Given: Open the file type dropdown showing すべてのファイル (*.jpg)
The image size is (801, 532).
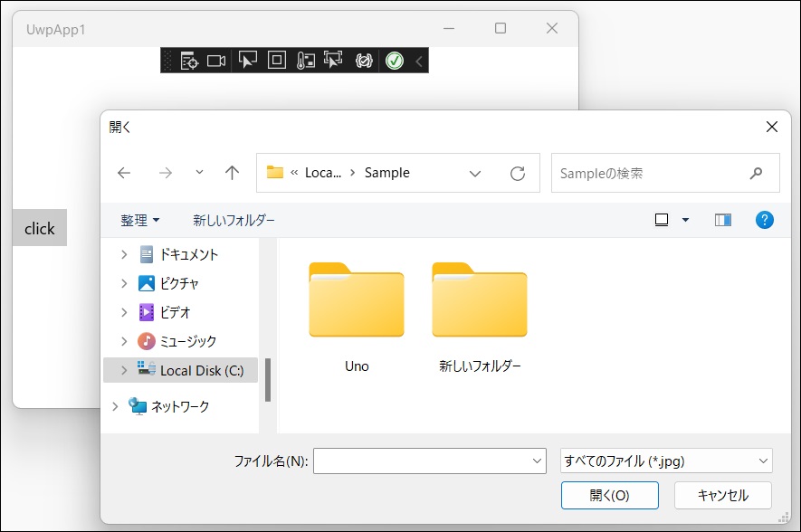Looking at the screenshot, I should [665, 461].
